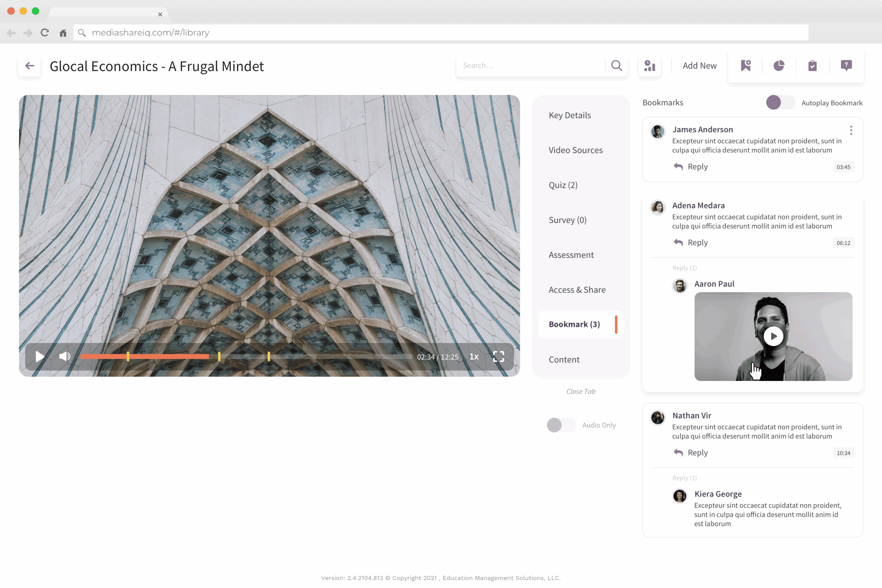Click the orange video progress bar
The height and width of the screenshot is (588, 882).
point(169,356)
